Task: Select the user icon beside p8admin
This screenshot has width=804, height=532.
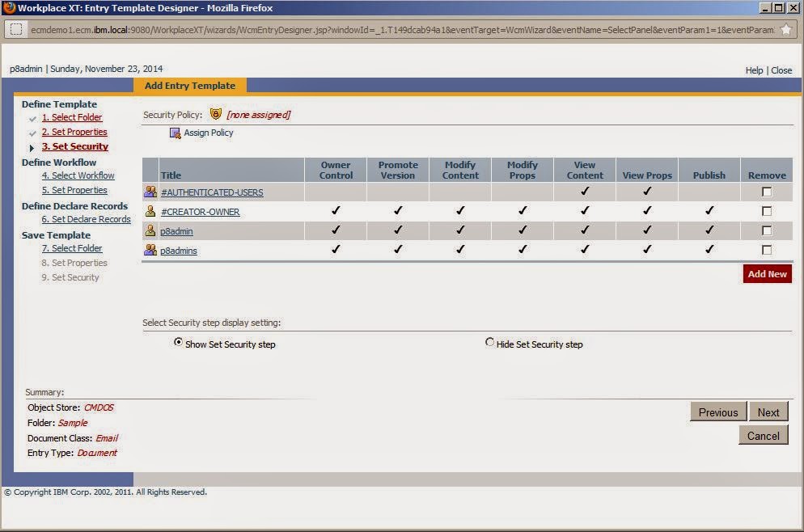Action: (150, 230)
